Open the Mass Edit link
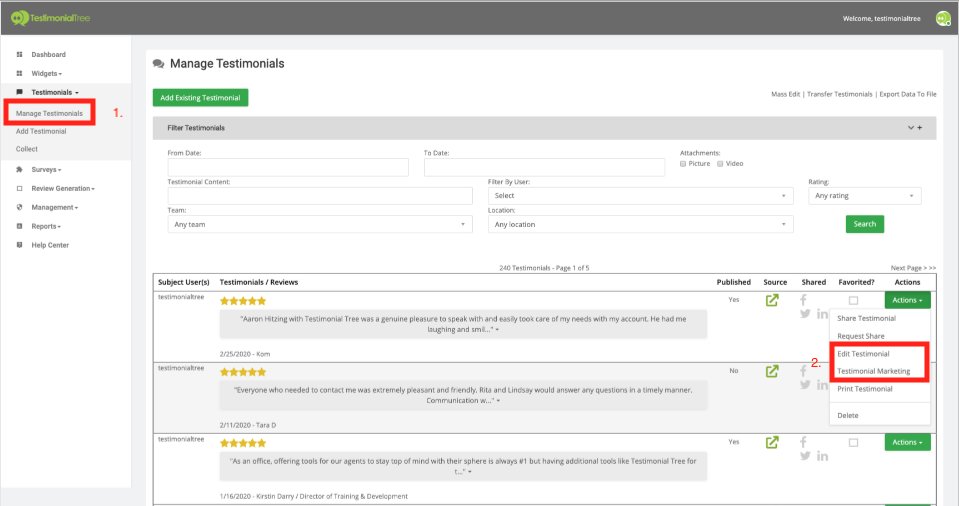 click(x=785, y=94)
